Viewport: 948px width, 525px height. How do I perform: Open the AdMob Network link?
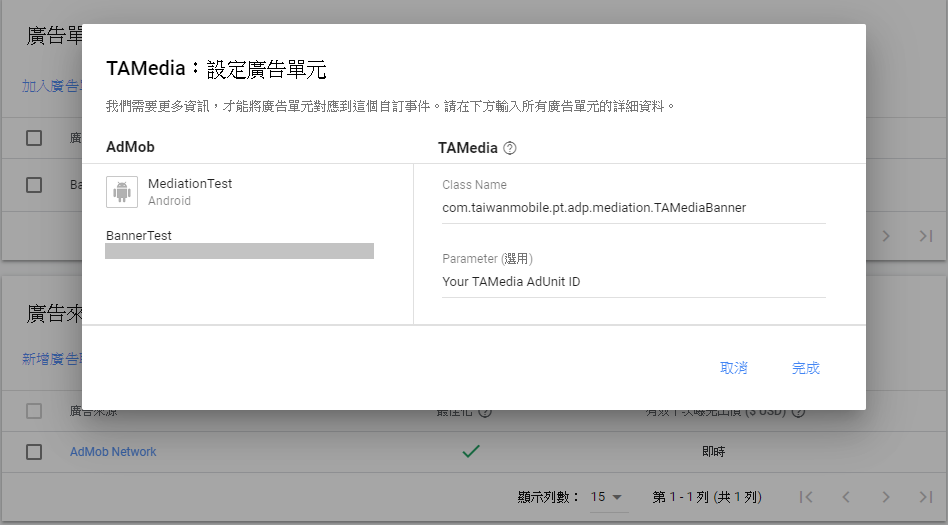coord(113,452)
